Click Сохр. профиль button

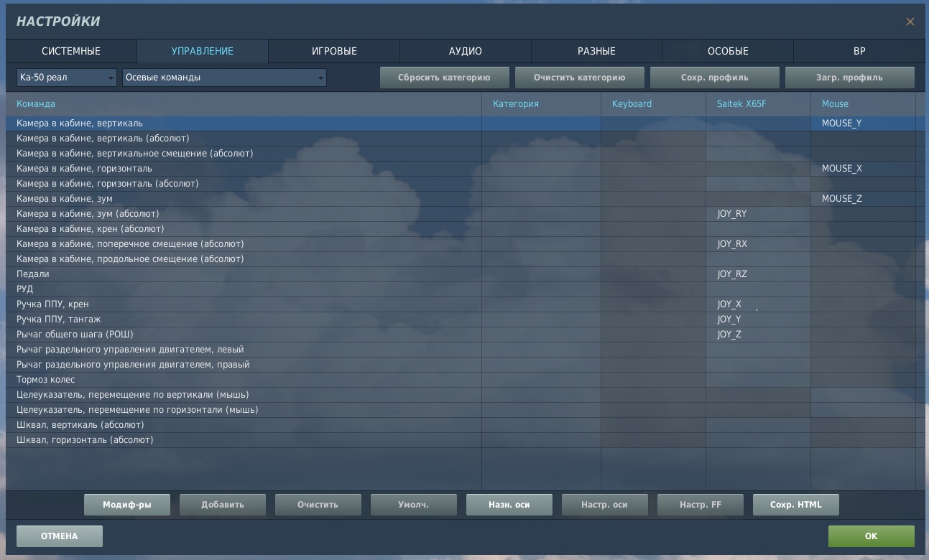point(714,78)
